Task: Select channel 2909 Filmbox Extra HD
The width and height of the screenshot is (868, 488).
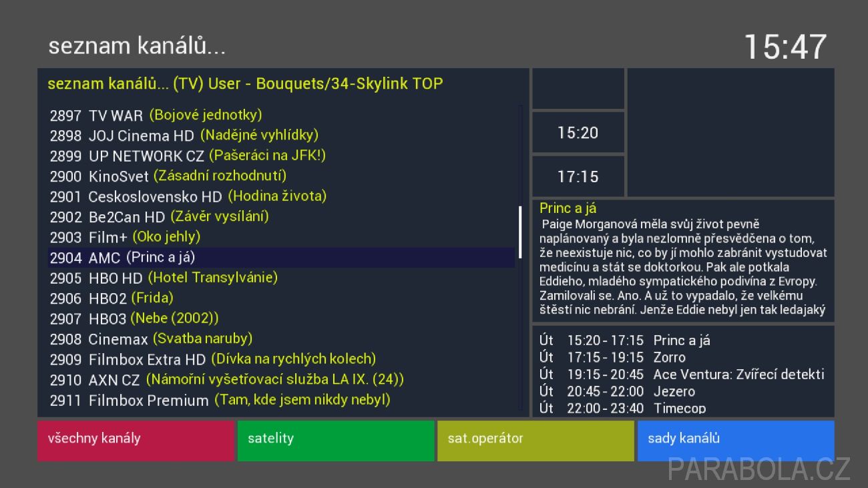Action: tap(281, 359)
